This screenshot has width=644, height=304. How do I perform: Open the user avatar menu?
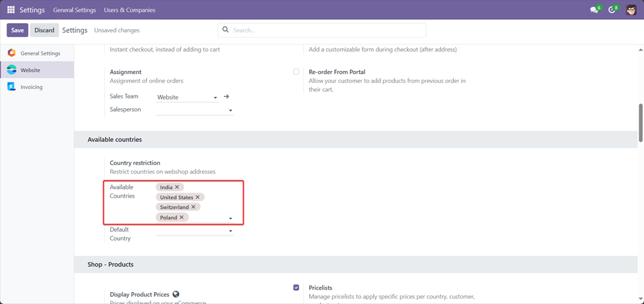[x=631, y=10]
